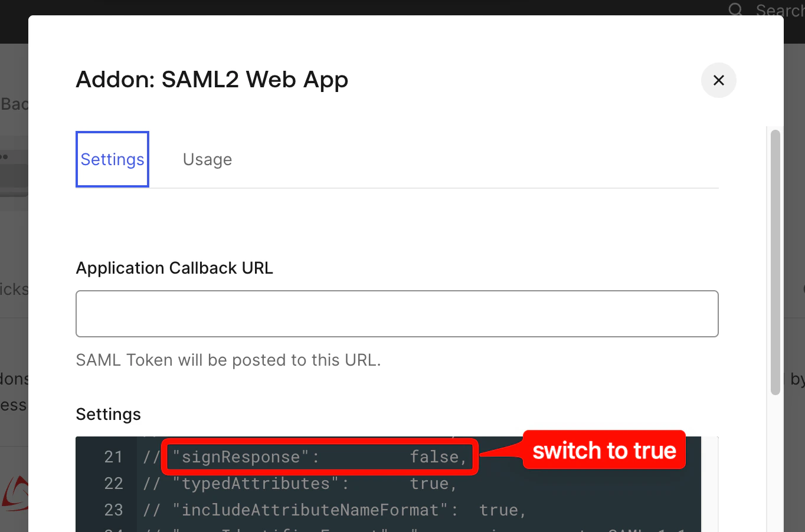This screenshot has height=532, width=805.
Task: Click the line number 23 gutter
Action: tap(113, 510)
